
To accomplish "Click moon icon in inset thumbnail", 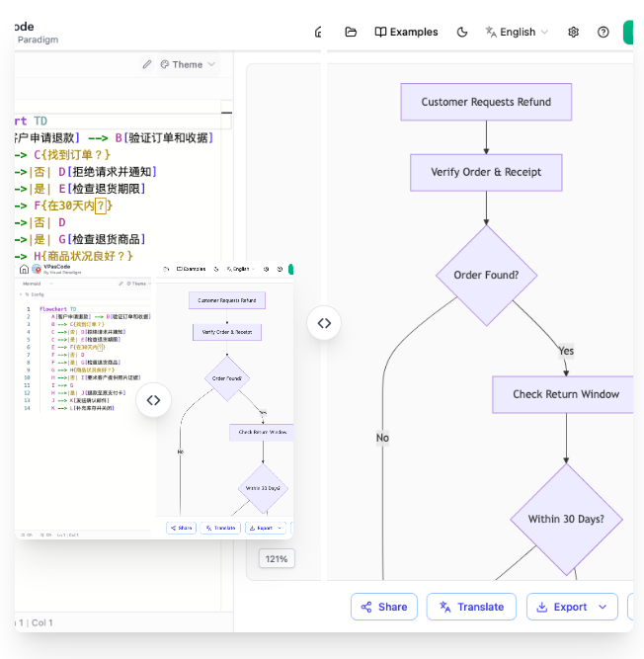I will coord(216,269).
